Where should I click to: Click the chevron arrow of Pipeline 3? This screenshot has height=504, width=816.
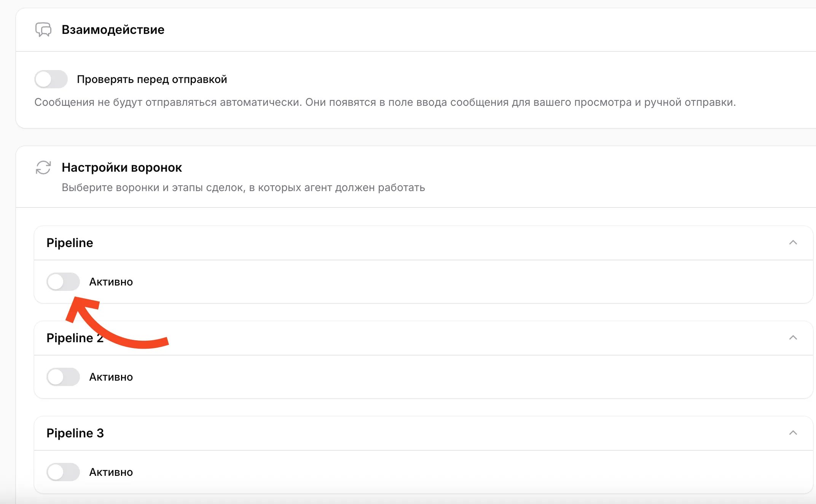793,433
